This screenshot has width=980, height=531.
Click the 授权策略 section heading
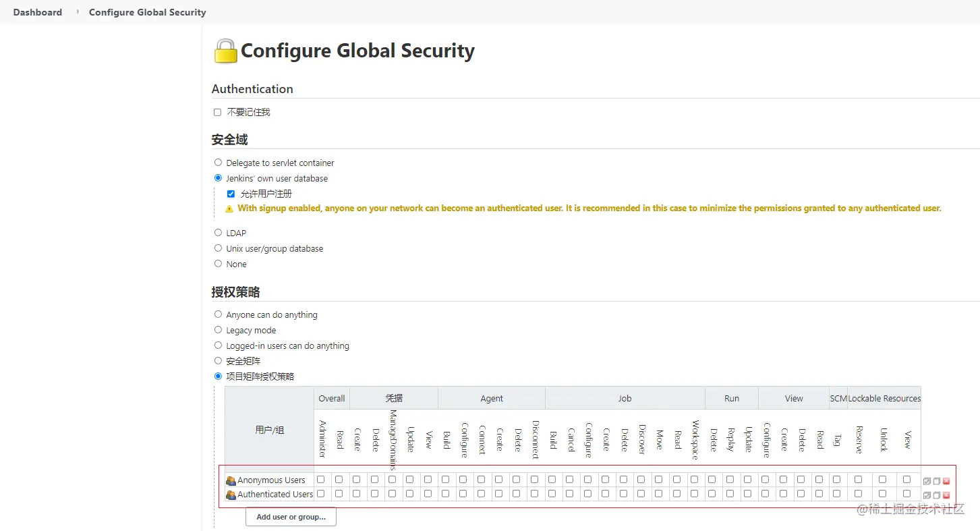[235, 292]
